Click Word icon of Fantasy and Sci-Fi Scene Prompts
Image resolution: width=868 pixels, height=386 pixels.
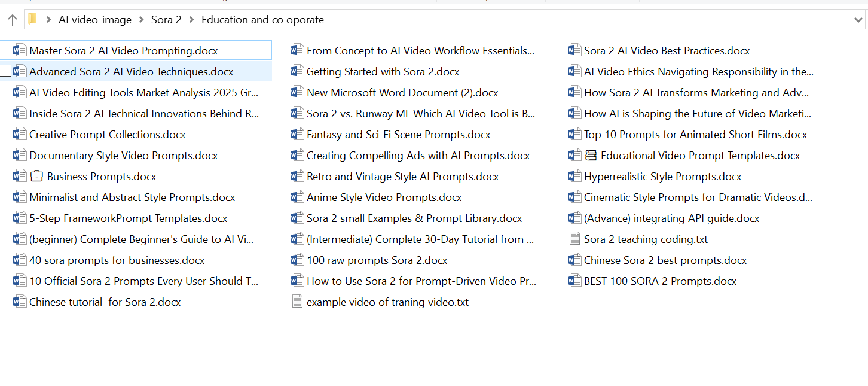click(x=297, y=134)
